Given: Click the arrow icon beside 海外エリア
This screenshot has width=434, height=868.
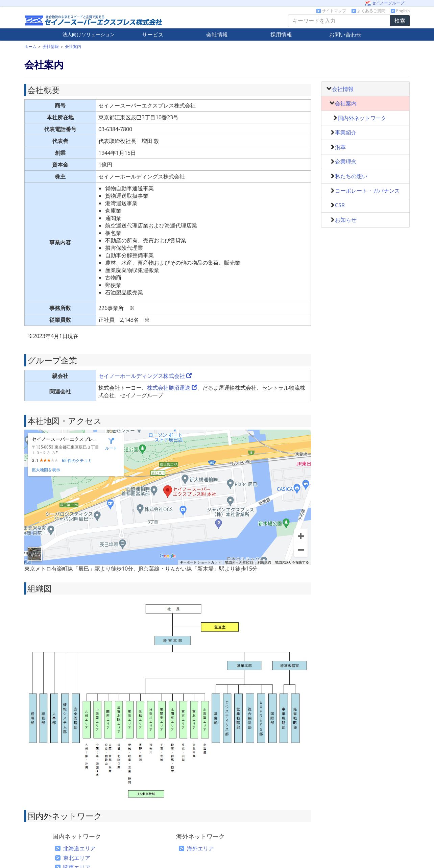Looking at the screenshot, I should tap(182, 848).
